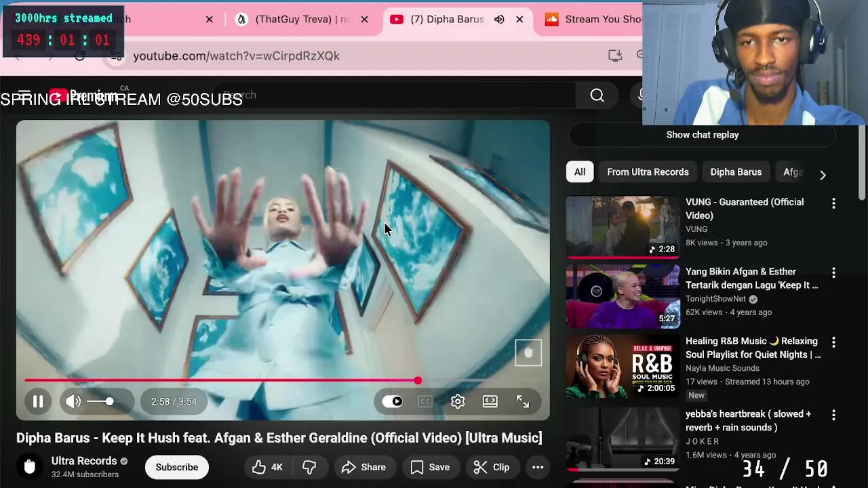Open options for VUNG Guaranteed video
The image size is (868, 488).
(833, 203)
